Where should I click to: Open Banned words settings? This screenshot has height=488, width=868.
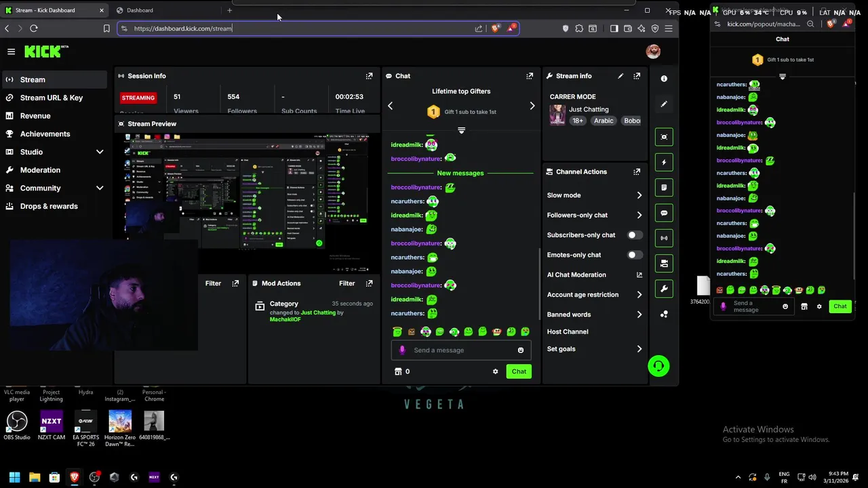tap(594, 314)
